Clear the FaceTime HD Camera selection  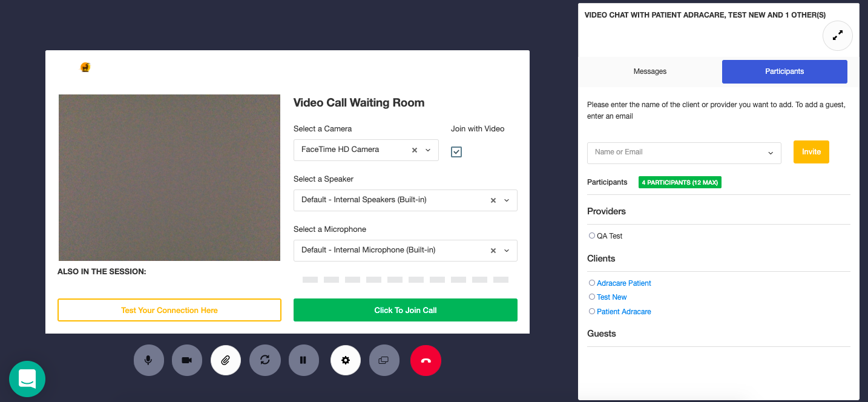click(415, 150)
